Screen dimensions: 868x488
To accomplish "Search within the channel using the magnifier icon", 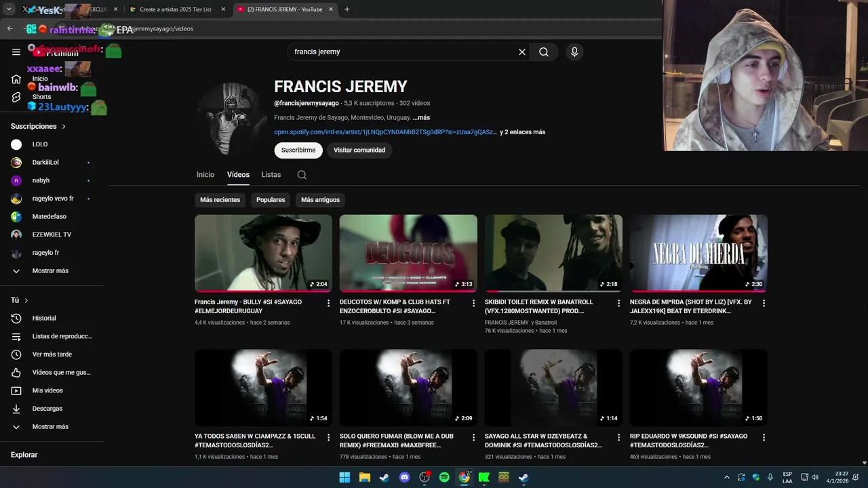I will point(302,175).
